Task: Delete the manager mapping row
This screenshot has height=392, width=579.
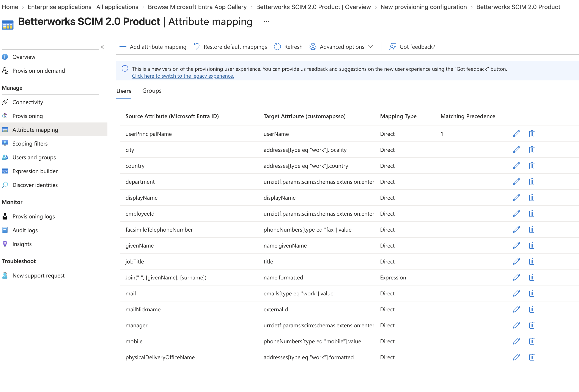Action: click(x=531, y=325)
